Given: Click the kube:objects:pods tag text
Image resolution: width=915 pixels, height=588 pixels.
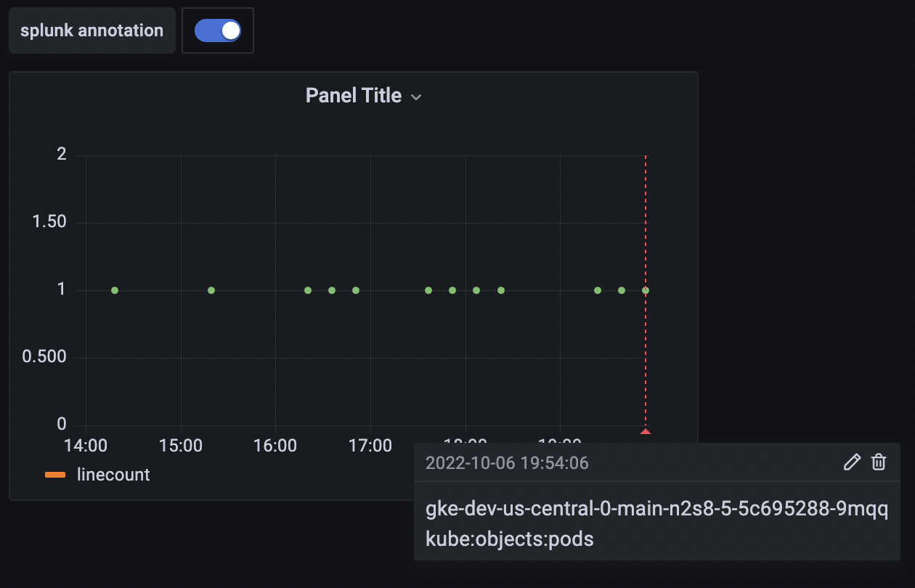Looking at the screenshot, I should [510, 539].
